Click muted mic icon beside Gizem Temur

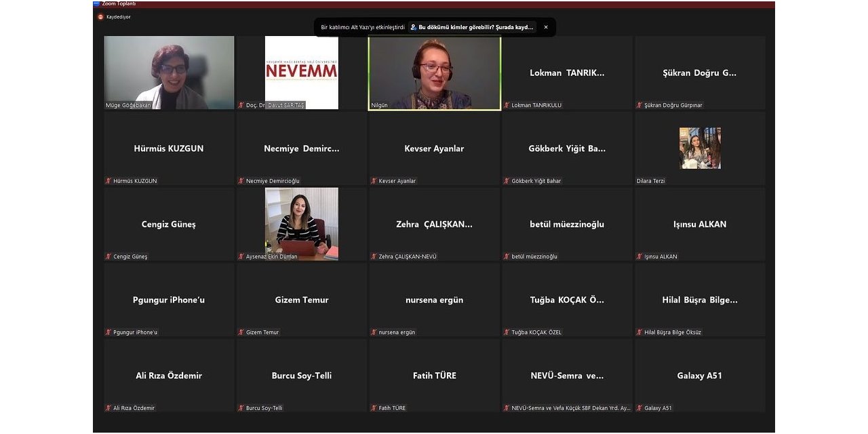pos(241,332)
